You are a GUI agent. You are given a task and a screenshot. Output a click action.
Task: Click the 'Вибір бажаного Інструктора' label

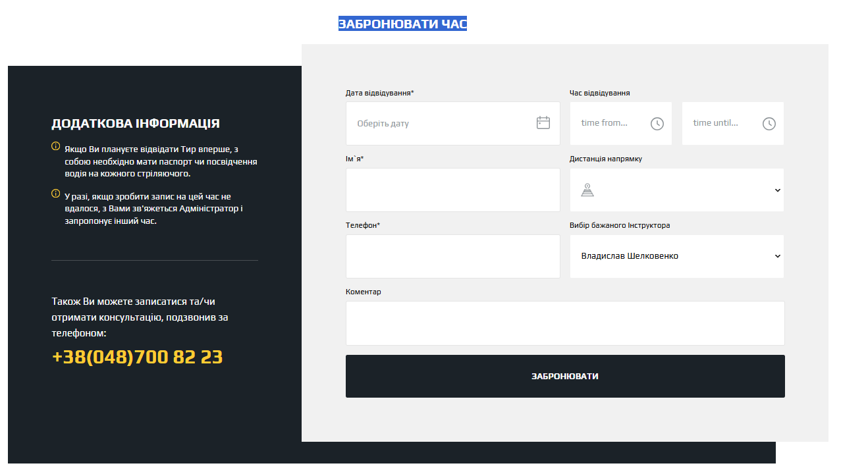tap(620, 225)
